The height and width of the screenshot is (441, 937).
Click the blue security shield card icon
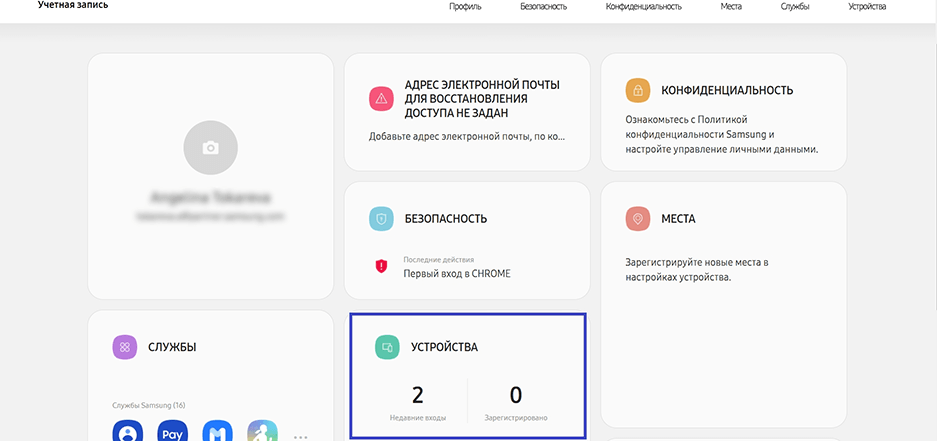pyautogui.click(x=381, y=219)
